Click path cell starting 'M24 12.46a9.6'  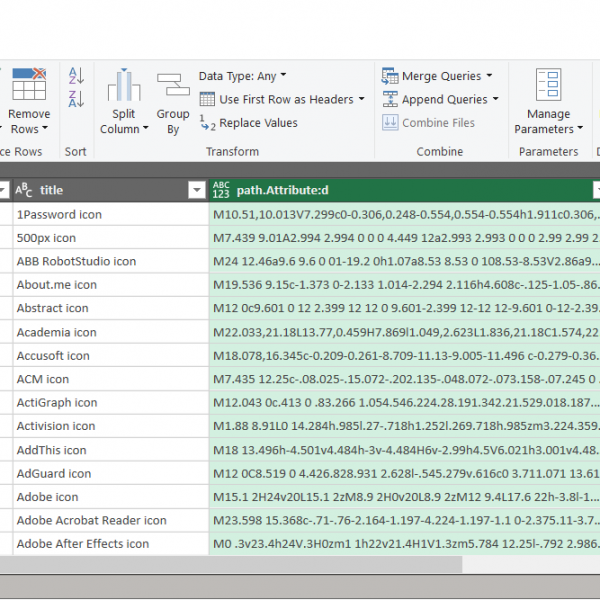(x=405, y=261)
